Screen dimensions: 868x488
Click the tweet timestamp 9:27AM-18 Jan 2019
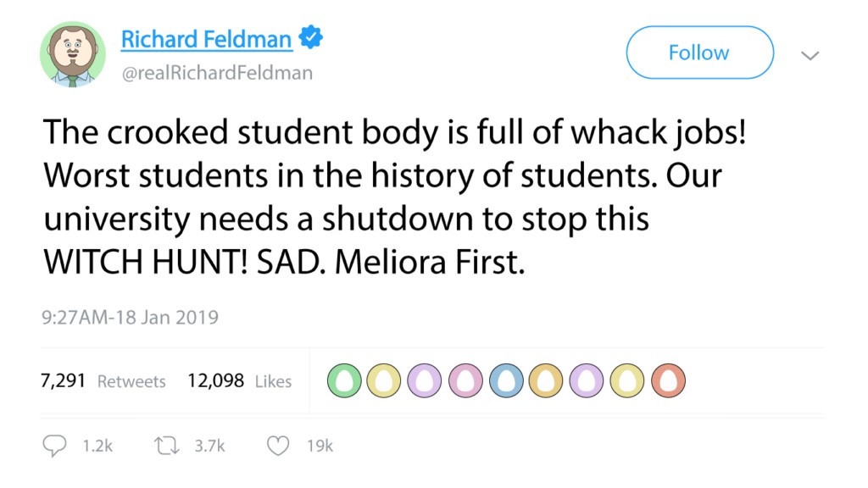point(131,317)
